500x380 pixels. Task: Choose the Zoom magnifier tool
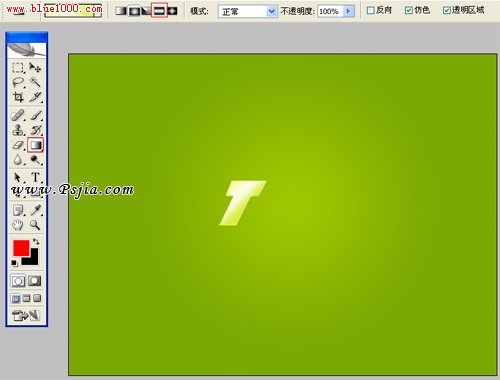[x=35, y=225]
